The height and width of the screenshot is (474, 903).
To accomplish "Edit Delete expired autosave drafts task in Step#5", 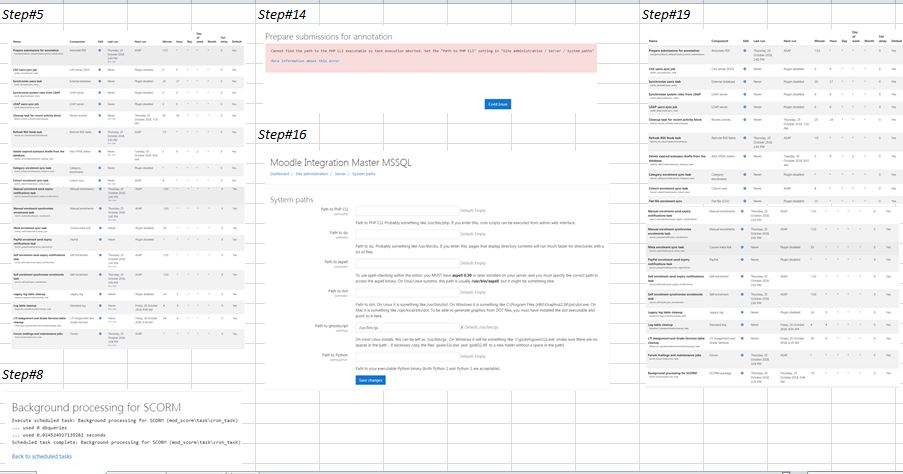I will click(x=100, y=151).
